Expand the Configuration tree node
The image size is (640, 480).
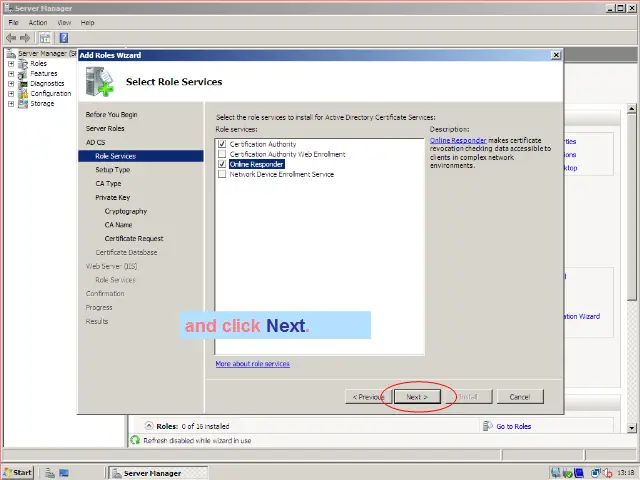tap(11, 93)
